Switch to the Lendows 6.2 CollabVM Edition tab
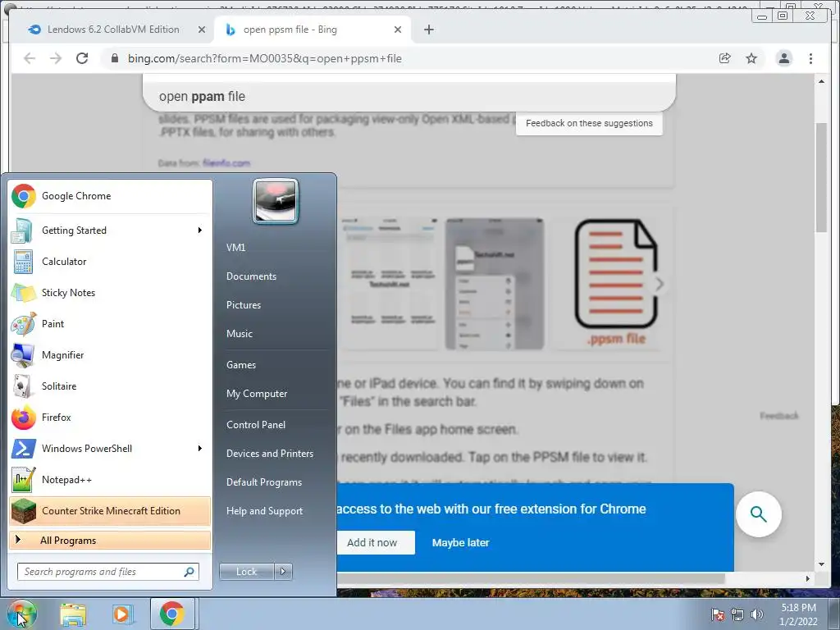 [x=113, y=30]
